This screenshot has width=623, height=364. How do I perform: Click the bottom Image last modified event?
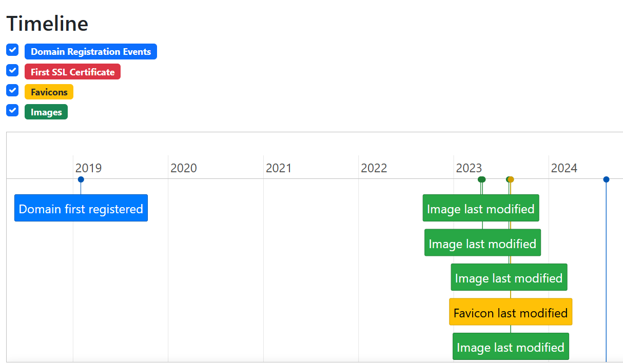click(511, 346)
